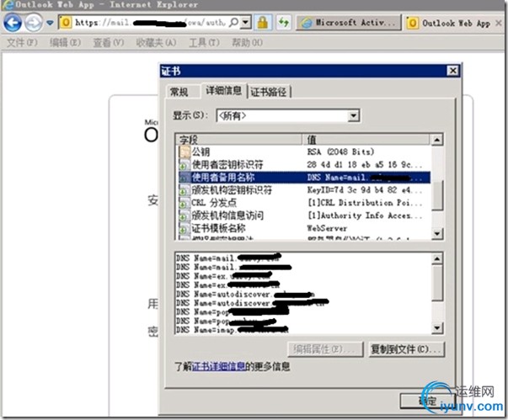This screenshot has height=420, width=508.
Task: Select the 颁发机构密钥标识符 row
Action: point(304,190)
